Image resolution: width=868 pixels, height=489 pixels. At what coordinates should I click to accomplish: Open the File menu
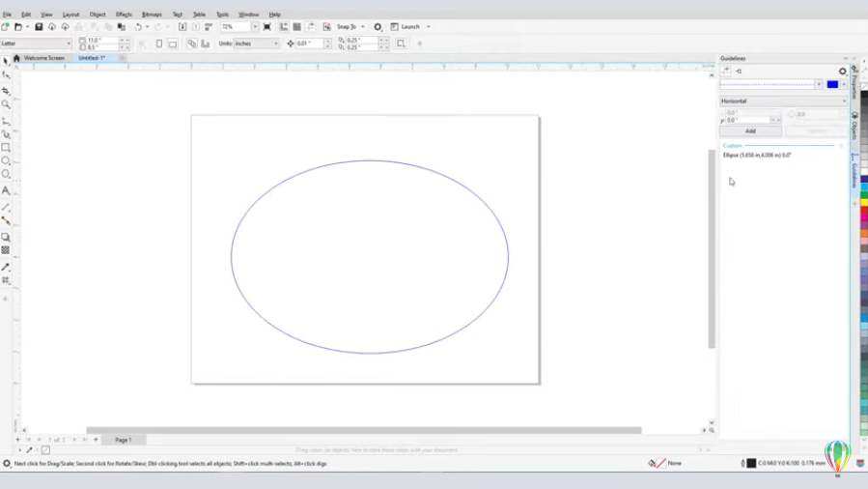(x=7, y=14)
